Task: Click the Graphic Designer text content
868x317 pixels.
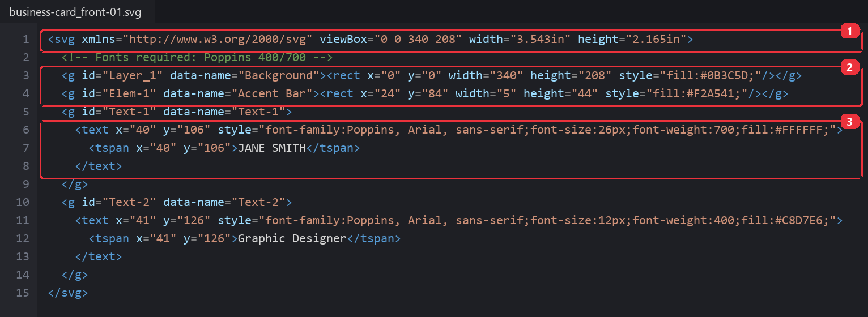Action: pyautogui.click(x=292, y=238)
